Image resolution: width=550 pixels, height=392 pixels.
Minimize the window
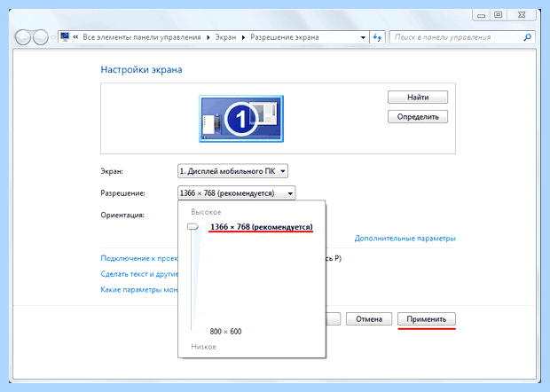point(481,15)
